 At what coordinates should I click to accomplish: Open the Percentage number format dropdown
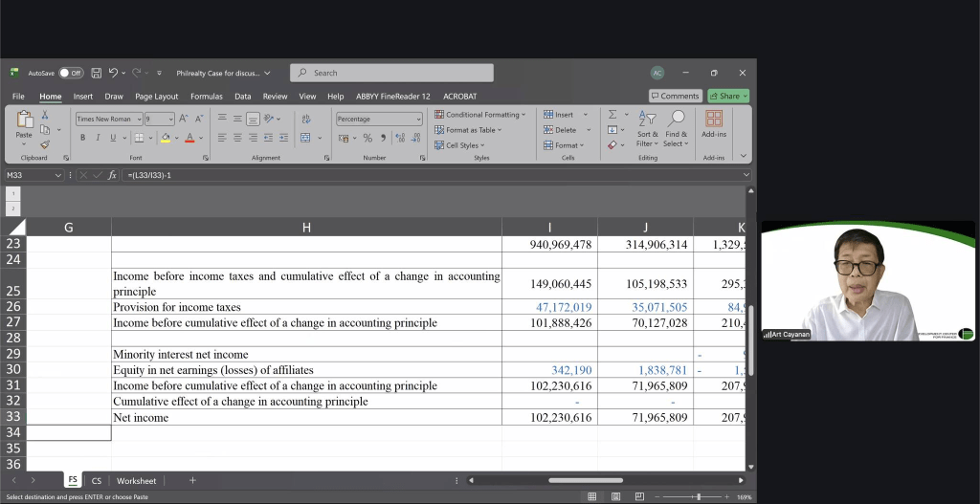click(x=417, y=120)
